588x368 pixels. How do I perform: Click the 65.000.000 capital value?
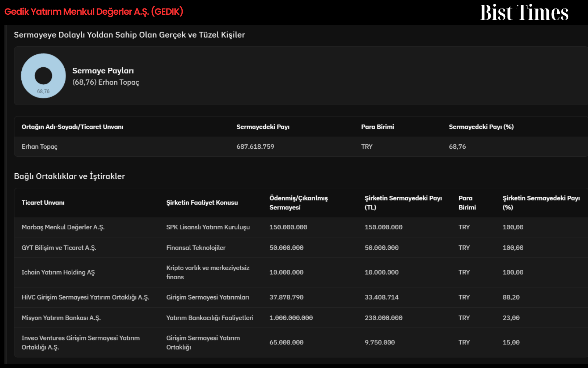point(286,343)
